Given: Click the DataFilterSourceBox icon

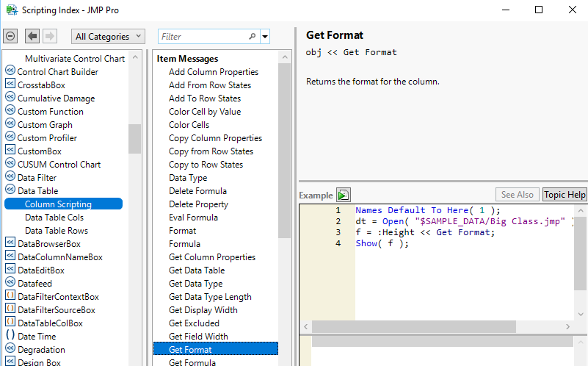Looking at the screenshot, I should [x=10, y=308].
